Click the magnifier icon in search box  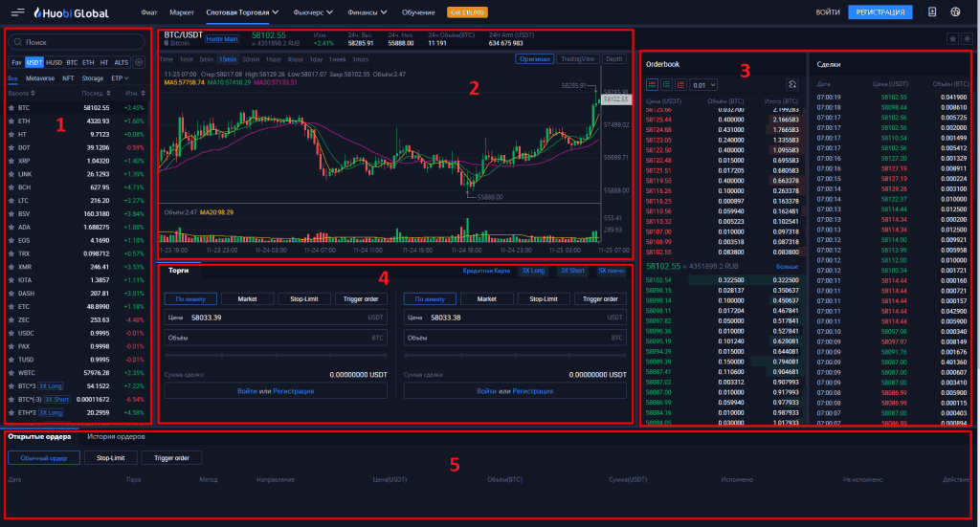tap(17, 42)
